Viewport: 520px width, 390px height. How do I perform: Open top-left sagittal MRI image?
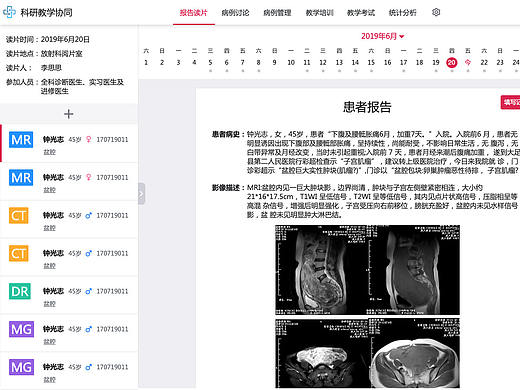point(321,270)
